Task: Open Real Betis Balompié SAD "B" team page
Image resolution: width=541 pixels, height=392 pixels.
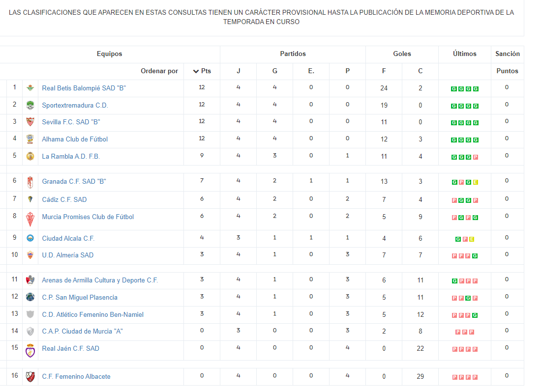Action: coord(84,88)
